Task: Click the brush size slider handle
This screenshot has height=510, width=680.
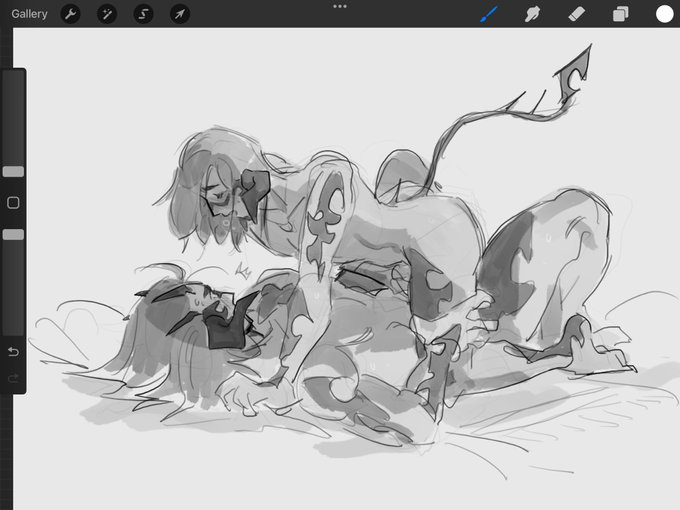Action: click(13, 171)
